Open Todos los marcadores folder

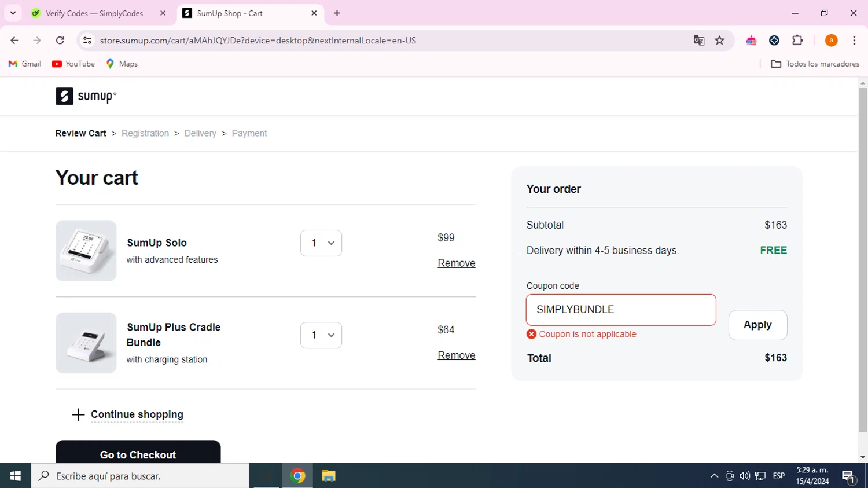point(815,64)
